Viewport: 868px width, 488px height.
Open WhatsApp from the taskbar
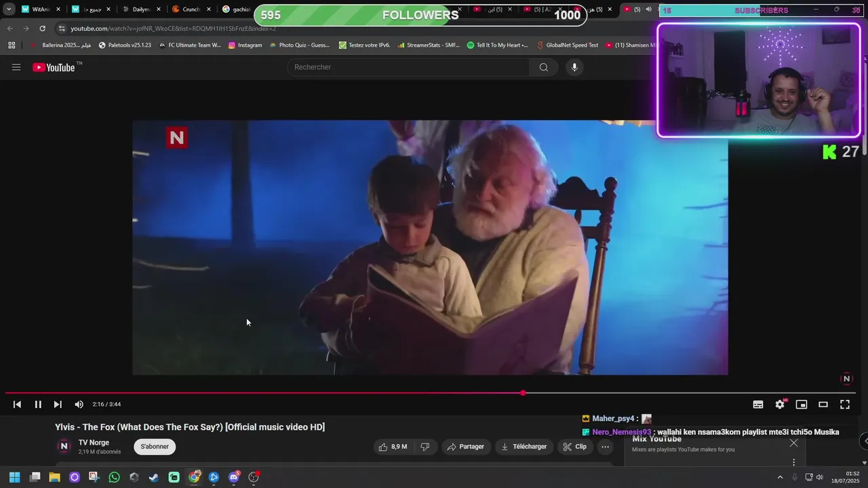point(114,477)
